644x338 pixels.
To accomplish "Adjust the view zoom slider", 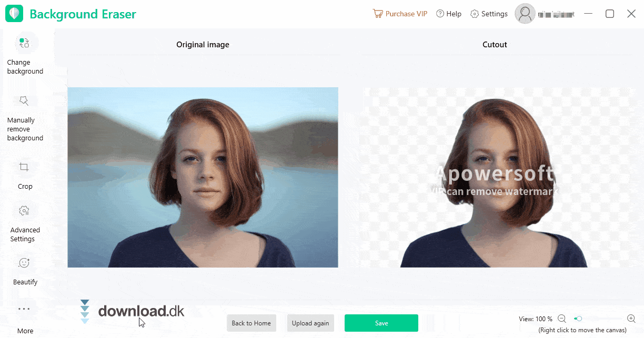I will coord(597,319).
